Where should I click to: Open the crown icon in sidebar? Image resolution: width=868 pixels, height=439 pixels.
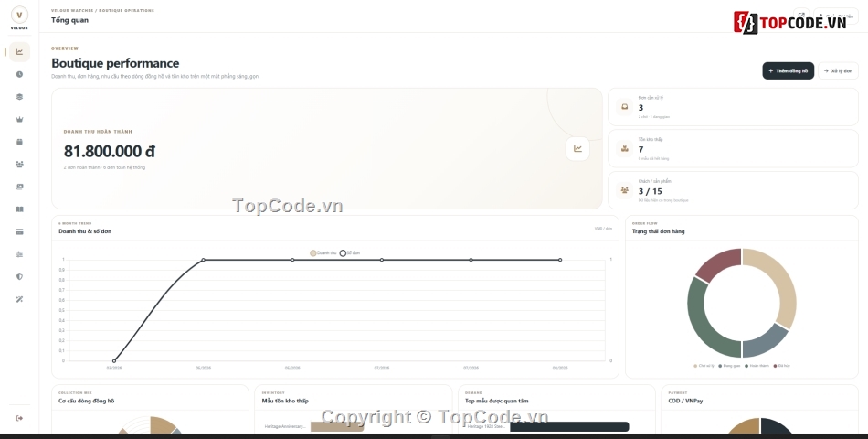pos(19,119)
